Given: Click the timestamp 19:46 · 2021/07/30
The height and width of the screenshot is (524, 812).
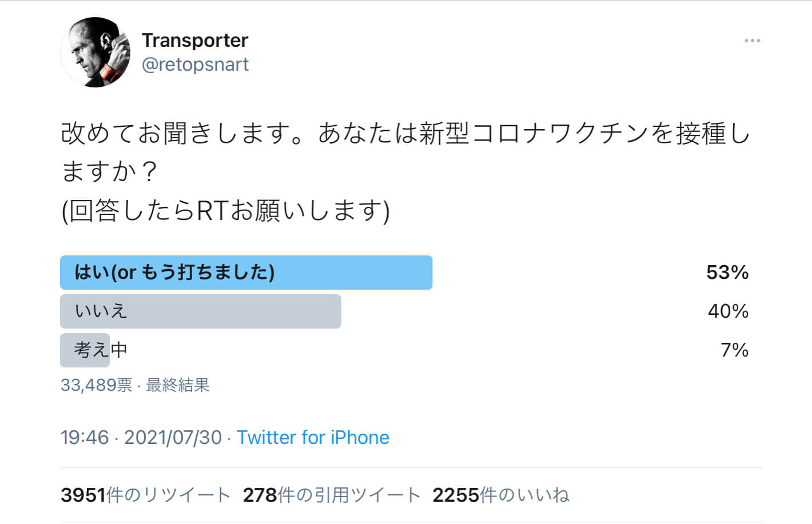Looking at the screenshot, I should tap(143, 437).
